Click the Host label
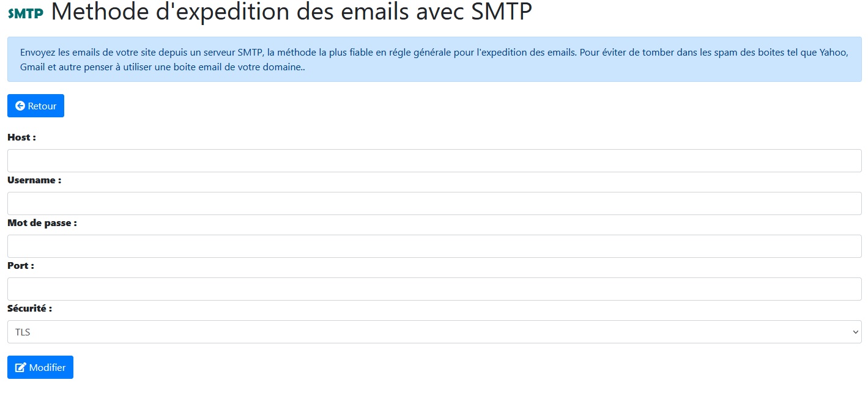Viewport: 868px width, 399px height. tap(21, 137)
